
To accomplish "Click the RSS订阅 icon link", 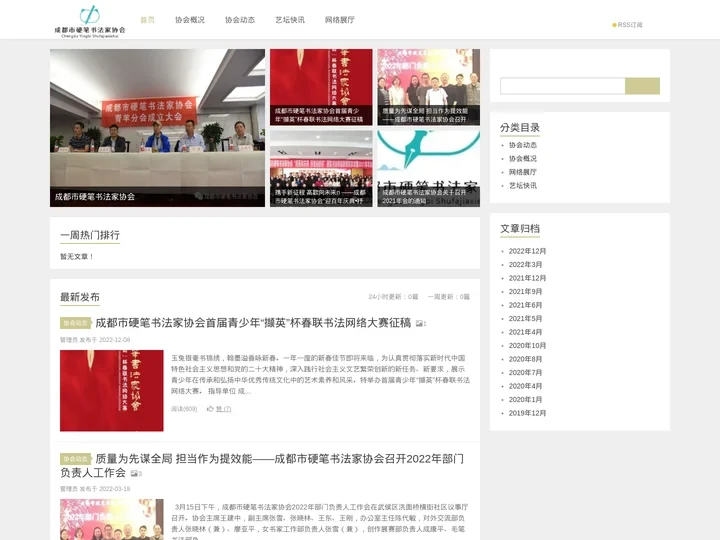I will point(627,25).
